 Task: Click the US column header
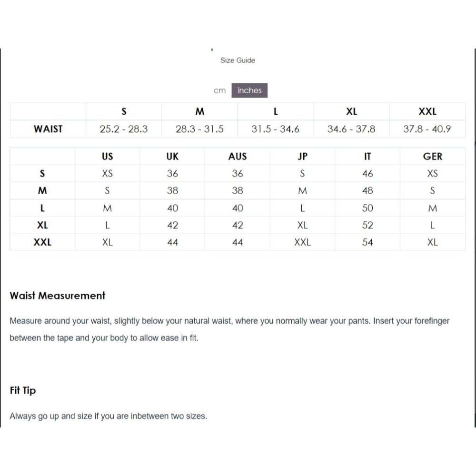[x=108, y=157]
